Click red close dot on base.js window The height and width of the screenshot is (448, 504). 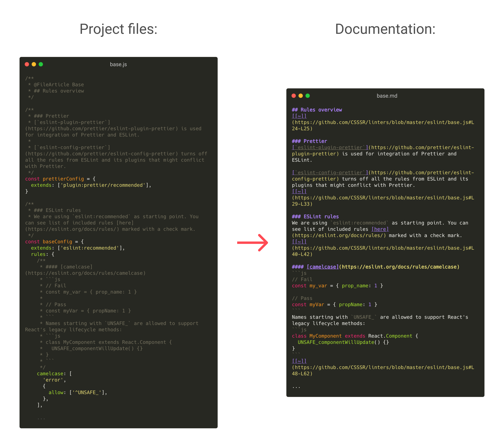(x=27, y=64)
